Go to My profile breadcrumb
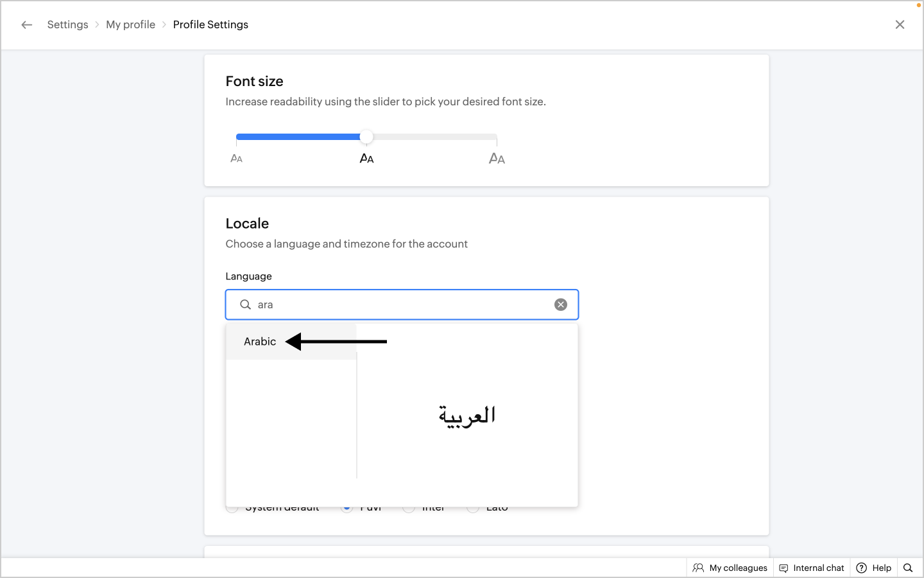The height and width of the screenshot is (578, 924). pyautogui.click(x=130, y=24)
